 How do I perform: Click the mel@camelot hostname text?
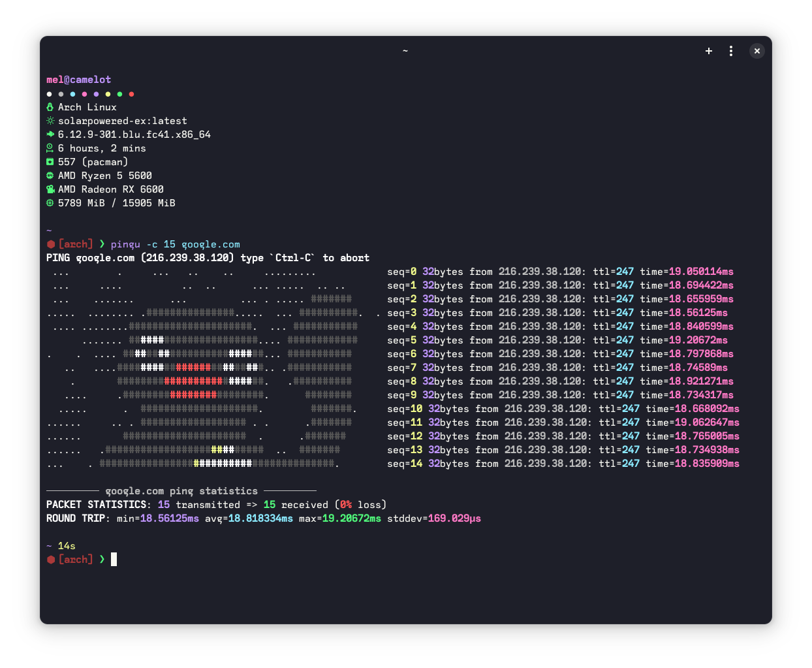click(78, 80)
